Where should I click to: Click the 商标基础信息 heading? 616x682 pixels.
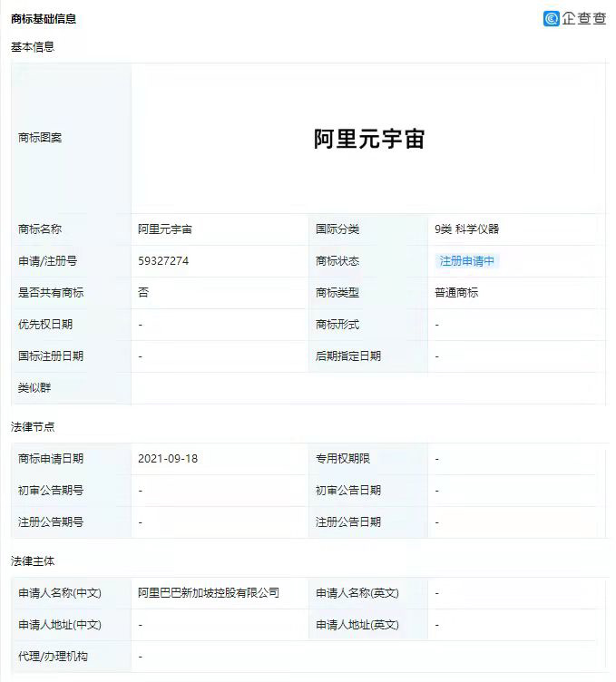point(44,18)
